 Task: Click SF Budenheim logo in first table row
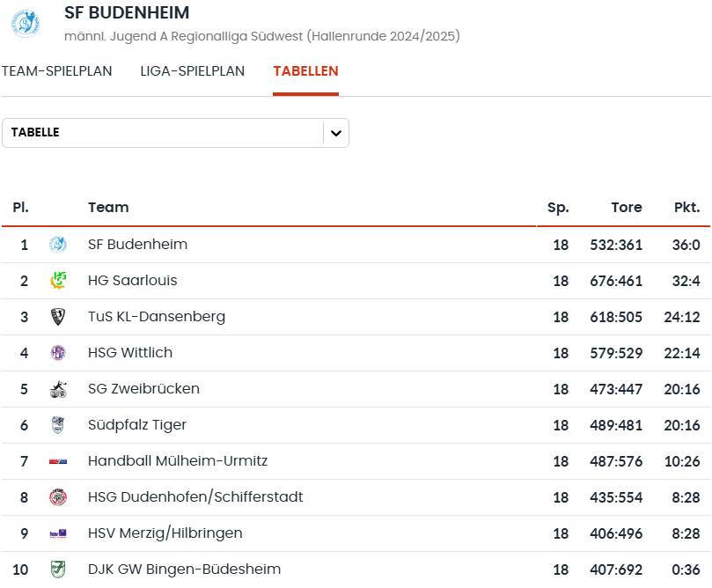(x=58, y=245)
